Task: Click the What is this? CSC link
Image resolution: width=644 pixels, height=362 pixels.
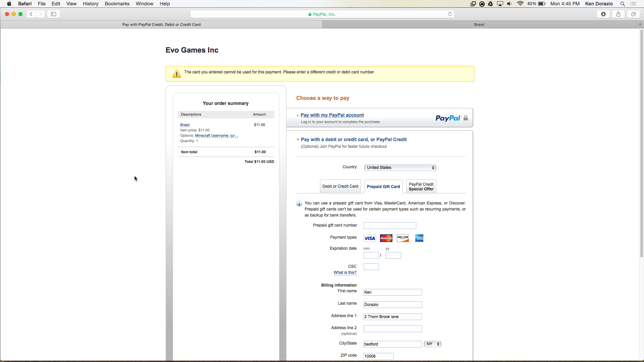Action: point(345,273)
